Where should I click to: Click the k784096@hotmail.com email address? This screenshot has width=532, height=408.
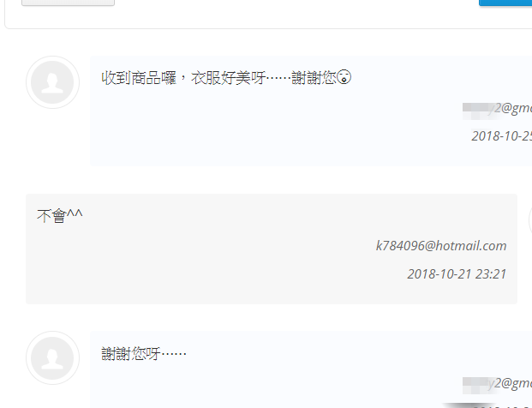(x=441, y=245)
